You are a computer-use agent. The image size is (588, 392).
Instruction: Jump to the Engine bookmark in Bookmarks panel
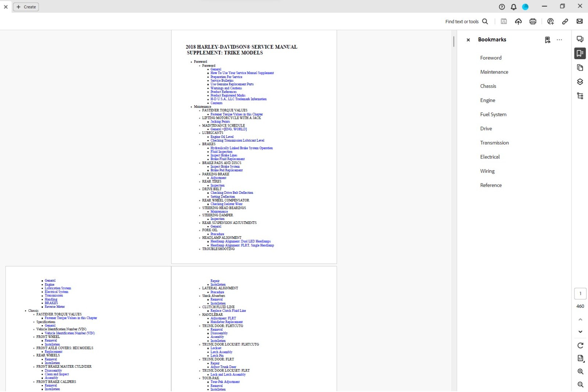tap(488, 100)
